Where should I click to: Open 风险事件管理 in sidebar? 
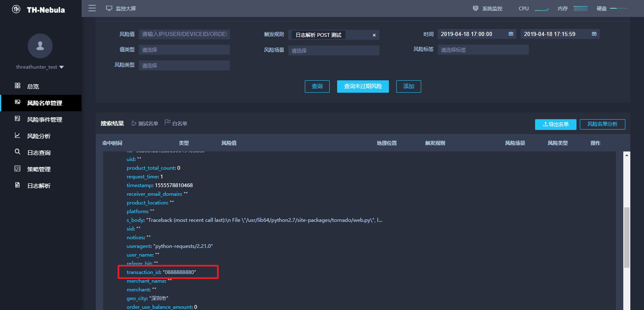41,120
